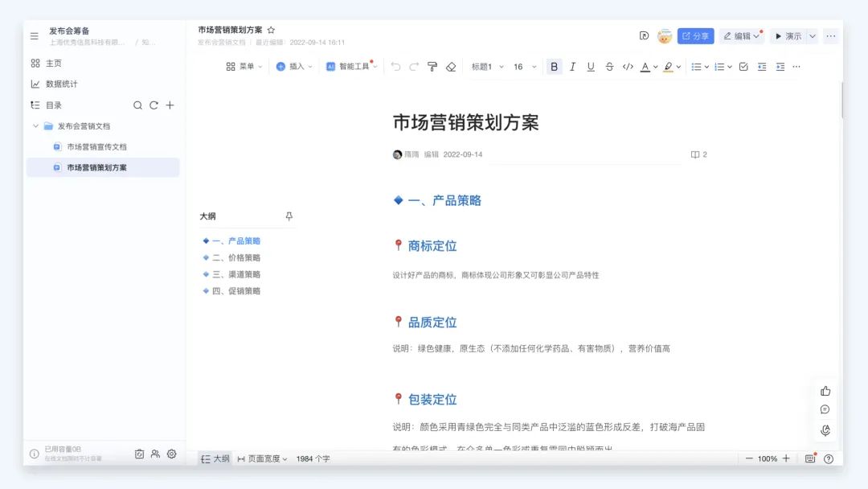Pin the outline panel
868x489 pixels.
tap(289, 216)
